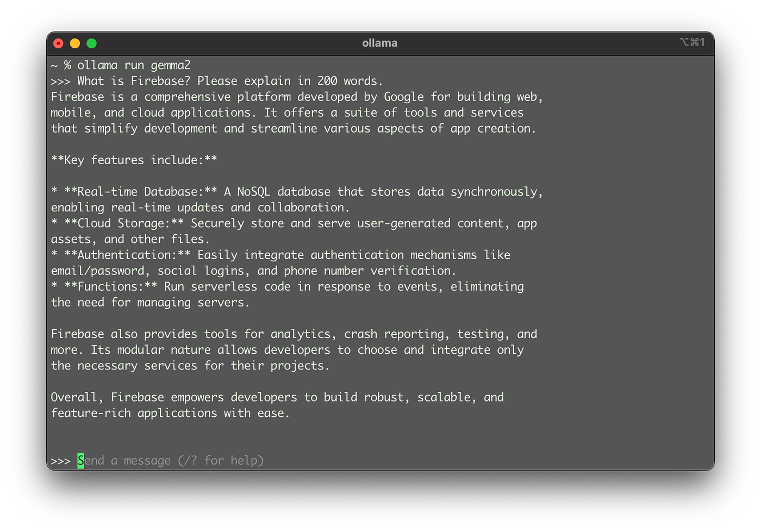Click the line "feature-rich applications with ease."
The image size is (761, 532).
(x=170, y=413)
